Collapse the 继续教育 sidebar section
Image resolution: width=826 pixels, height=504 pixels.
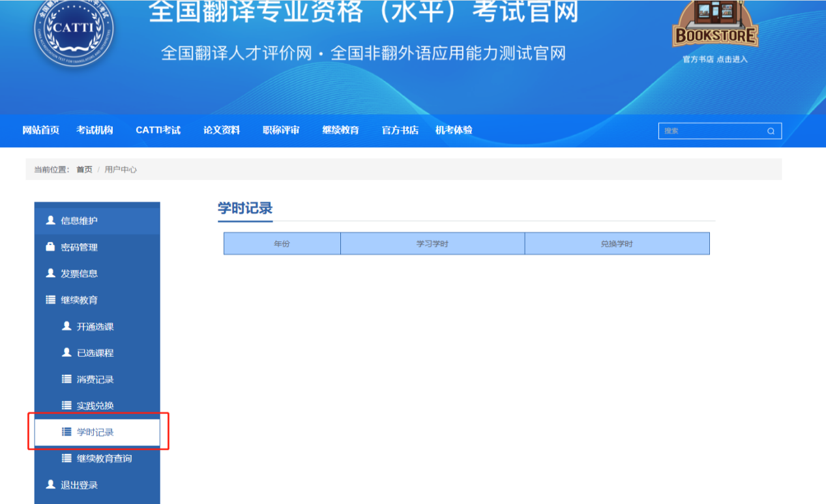79,300
